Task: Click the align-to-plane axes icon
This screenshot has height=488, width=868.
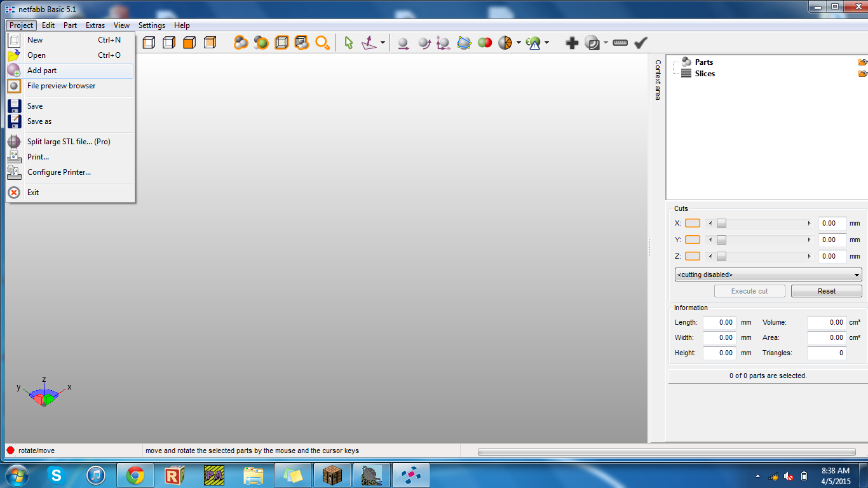Action: click(x=369, y=43)
